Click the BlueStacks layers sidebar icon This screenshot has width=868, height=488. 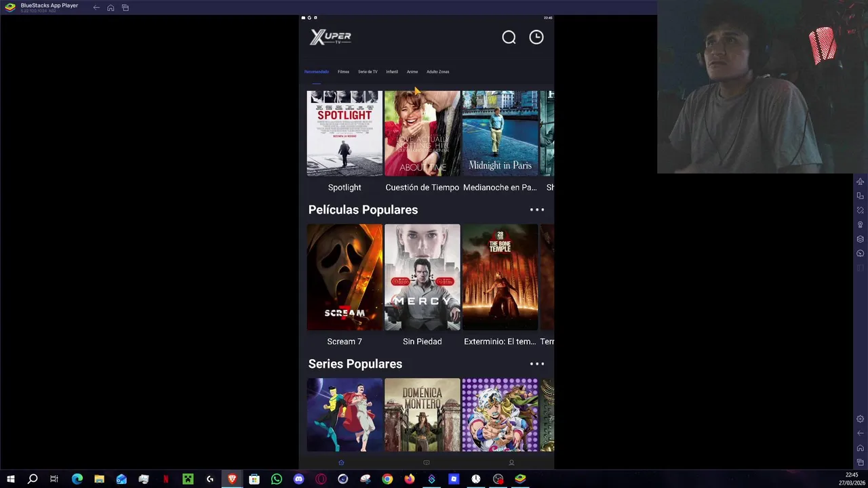[861, 239]
